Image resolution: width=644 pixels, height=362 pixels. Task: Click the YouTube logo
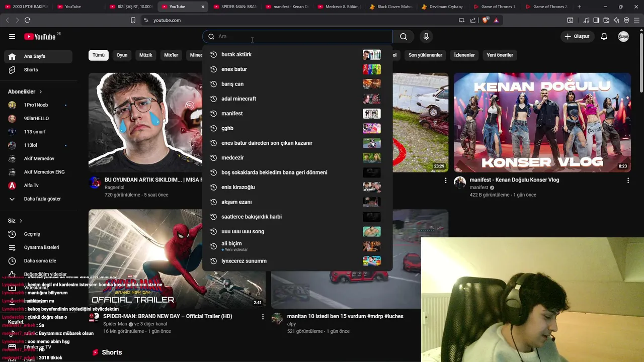tap(40, 36)
